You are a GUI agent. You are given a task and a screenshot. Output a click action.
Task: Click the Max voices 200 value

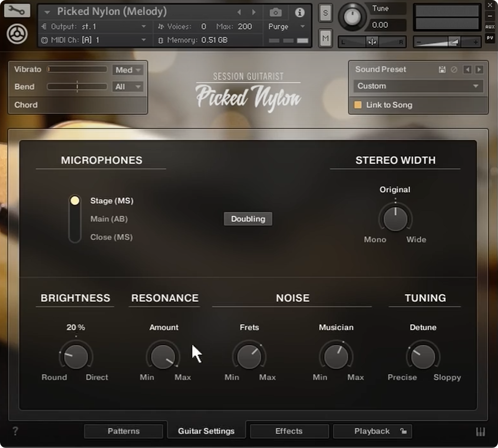[x=245, y=26]
